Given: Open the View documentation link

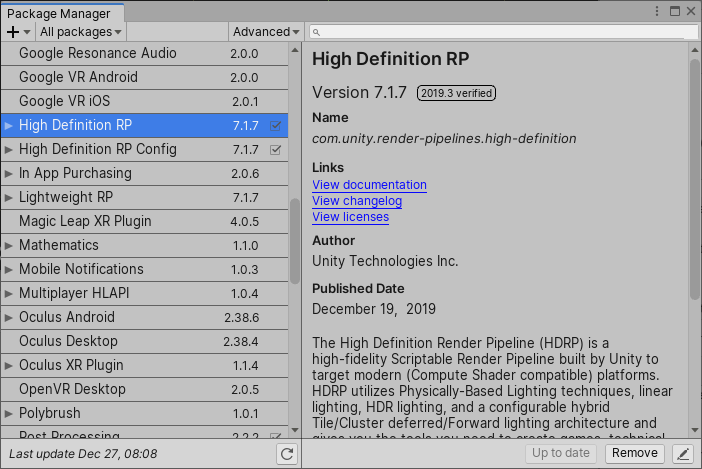Looking at the screenshot, I should click(369, 185).
